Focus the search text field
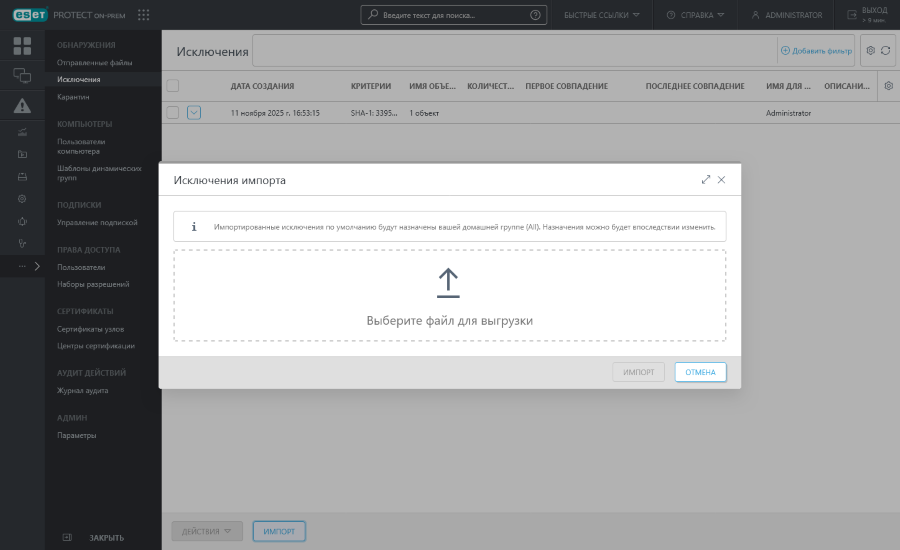The height and width of the screenshot is (550, 900). [x=453, y=15]
